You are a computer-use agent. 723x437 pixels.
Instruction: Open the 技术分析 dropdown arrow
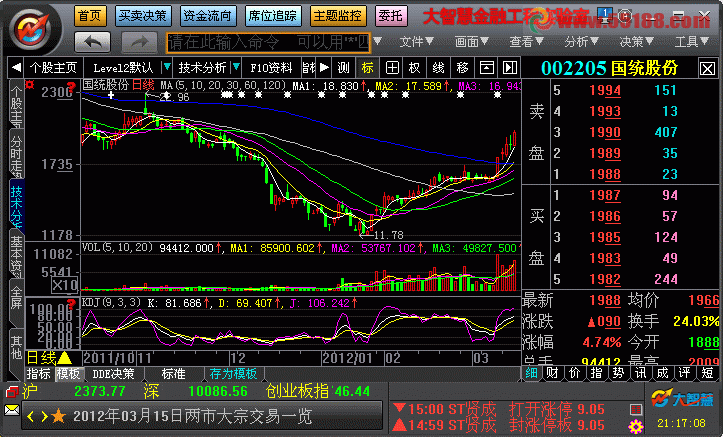236,68
